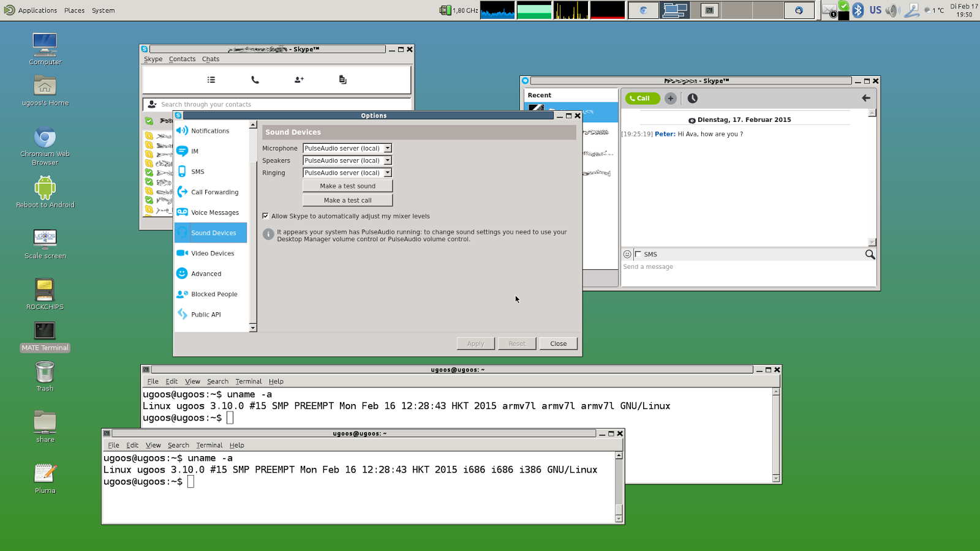Open the Scale screen desktop icon

click(45, 243)
